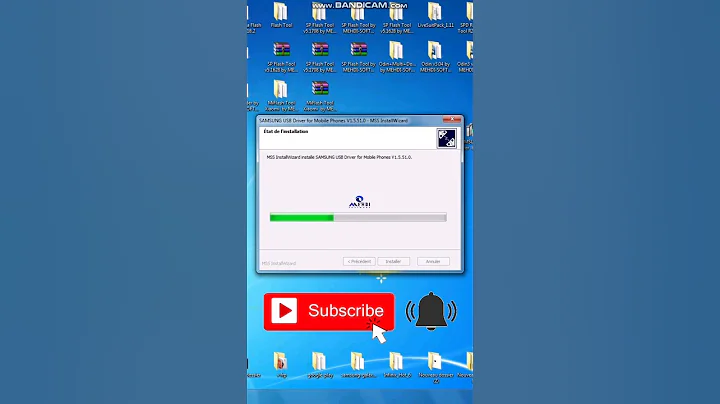This screenshot has height=404, width=720.
Task: Open the google play folder
Action: pyautogui.click(x=320, y=365)
